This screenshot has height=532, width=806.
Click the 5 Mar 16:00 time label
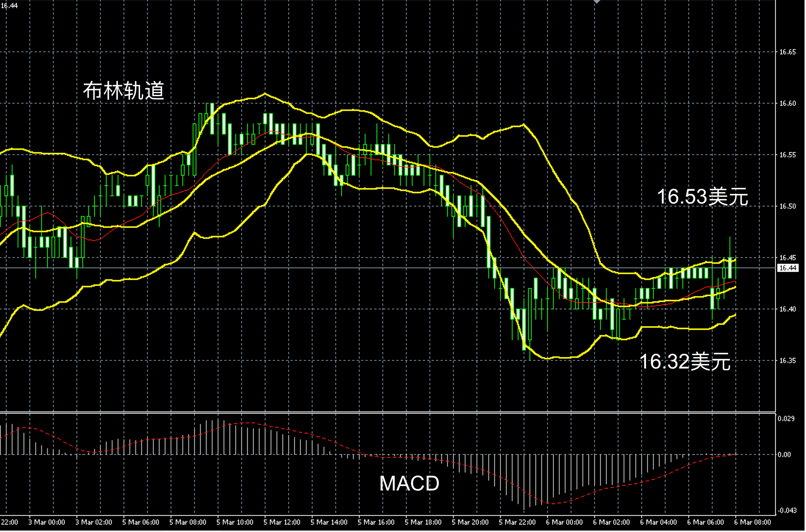(376, 522)
